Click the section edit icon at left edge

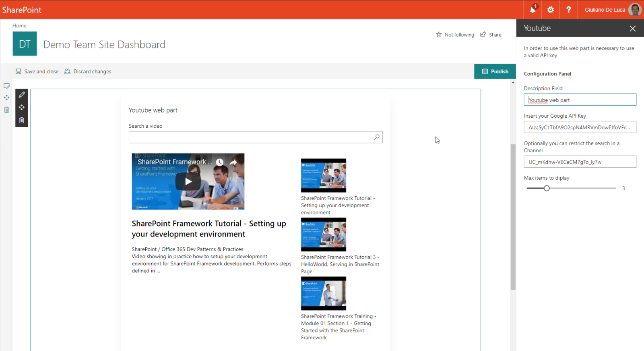tap(6, 86)
